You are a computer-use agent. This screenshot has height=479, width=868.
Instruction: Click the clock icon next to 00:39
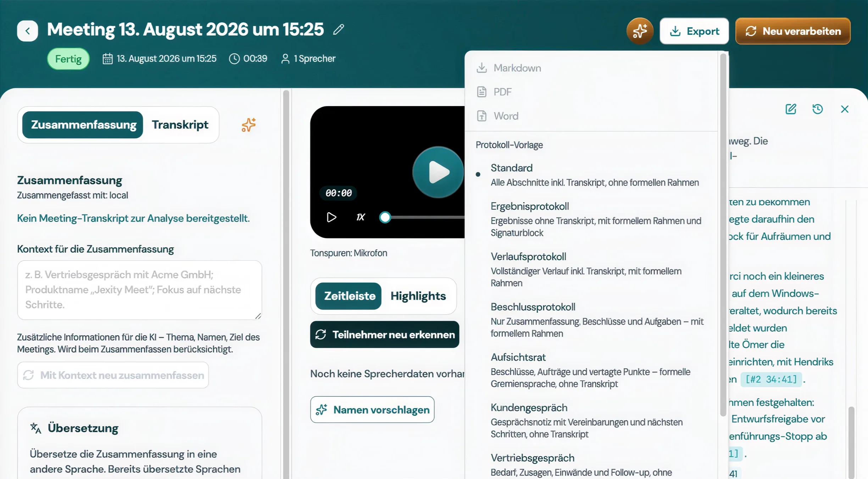[234, 59]
